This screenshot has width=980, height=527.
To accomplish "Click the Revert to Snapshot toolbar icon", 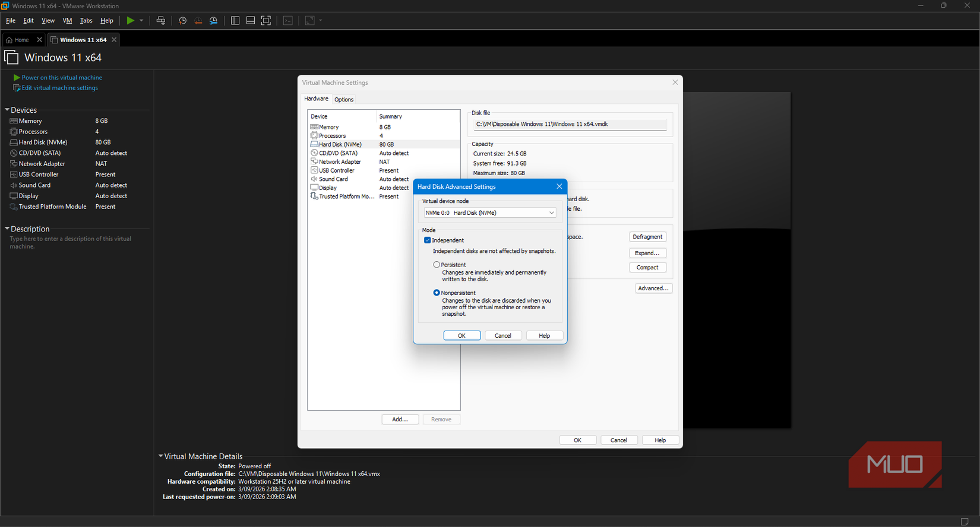I will click(x=198, y=20).
